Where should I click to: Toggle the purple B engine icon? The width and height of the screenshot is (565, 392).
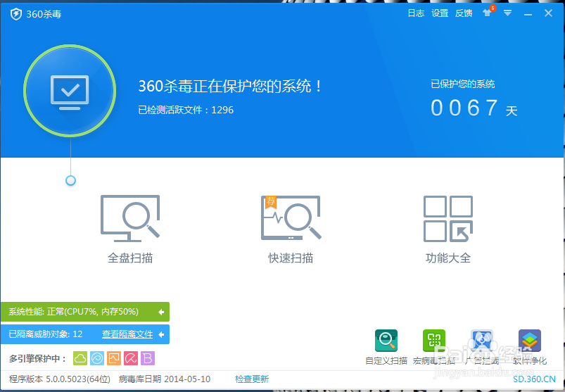148,358
